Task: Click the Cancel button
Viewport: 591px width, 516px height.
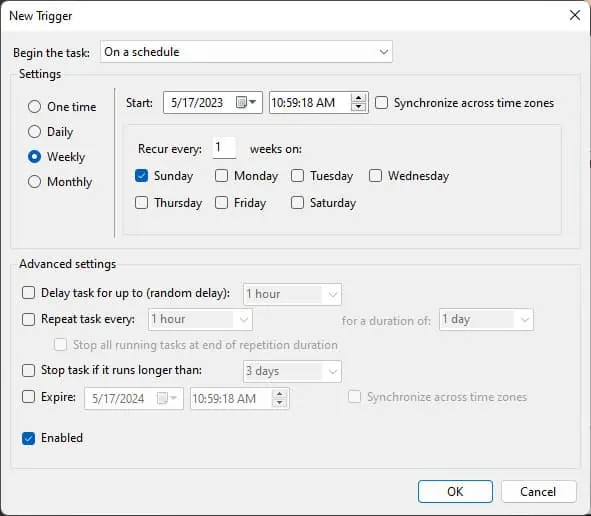Action: pos(538,492)
